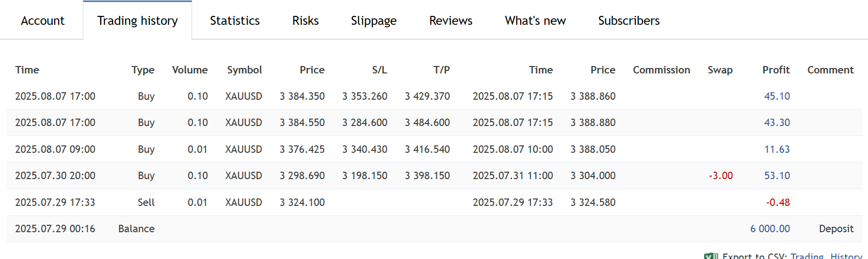Open the Risks tab
The image size is (868, 259).
[305, 21]
